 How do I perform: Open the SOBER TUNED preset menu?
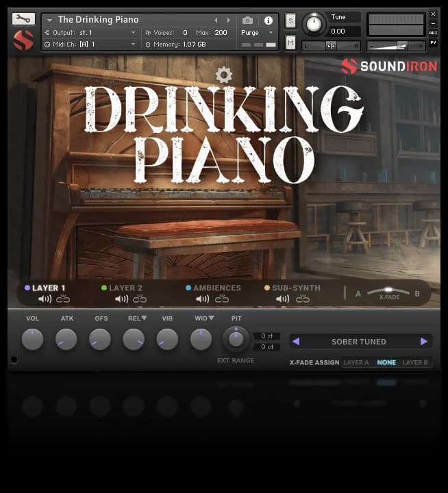359,342
